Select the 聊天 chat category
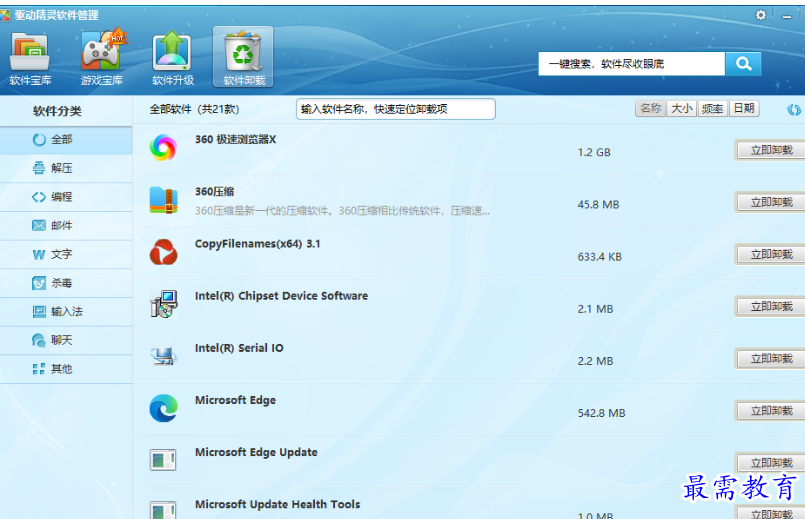Screen dimensions: 805x519 (66, 340)
